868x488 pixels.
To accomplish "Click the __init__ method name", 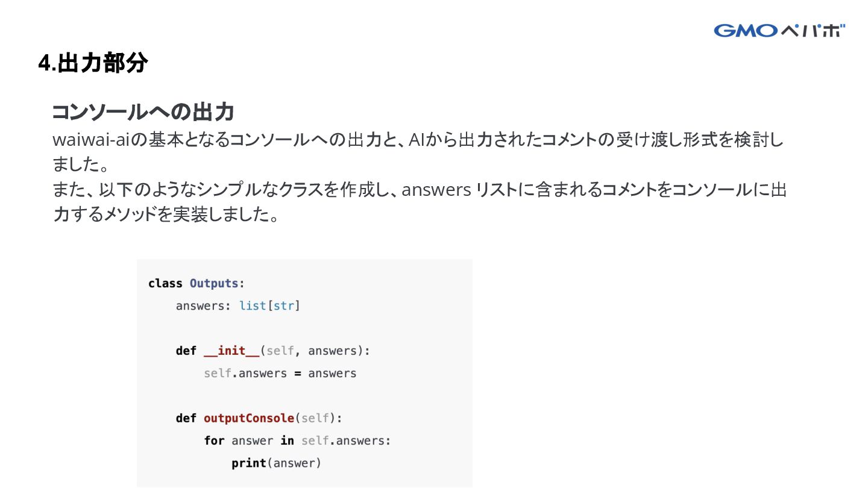I will coord(231,351).
